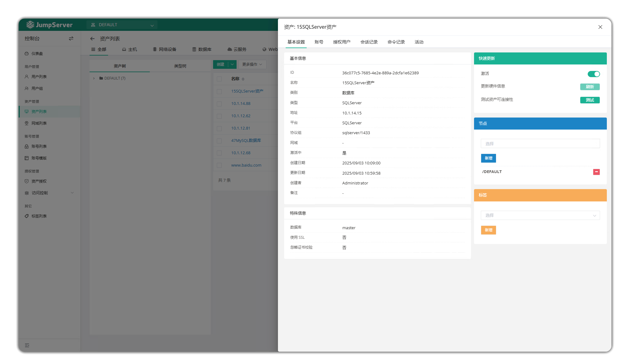
Task: Click the sidebar switch icon next to 控制台
Action: coord(71,39)
